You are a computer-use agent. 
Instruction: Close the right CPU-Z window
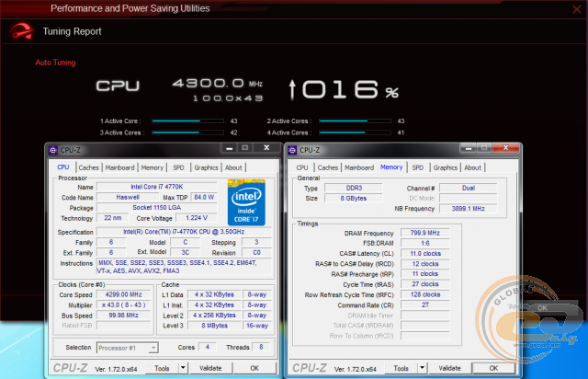(505, 147)
